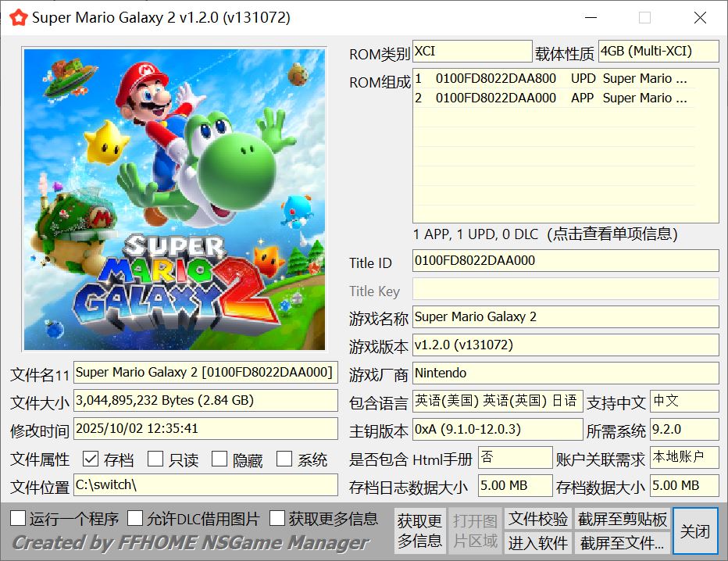Tick the 系统 system attribute checkbox
This screenshot has height=561, width=728.
[x=284, y=459]
